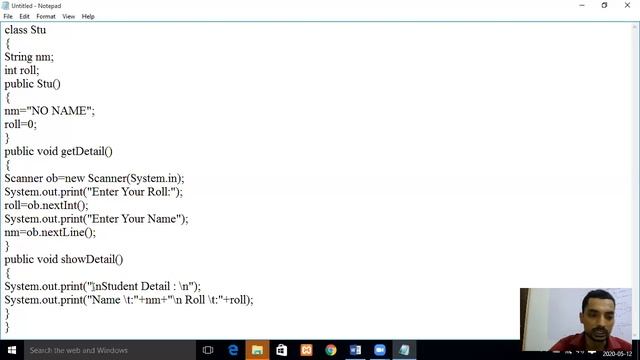Click the 'Enter Your Roll:' print line

pyautogui.click(x=94, y=192)
